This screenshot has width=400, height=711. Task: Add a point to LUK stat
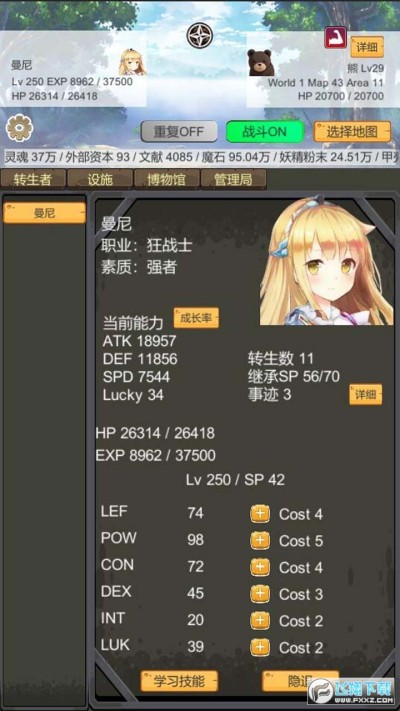(260, 648)
